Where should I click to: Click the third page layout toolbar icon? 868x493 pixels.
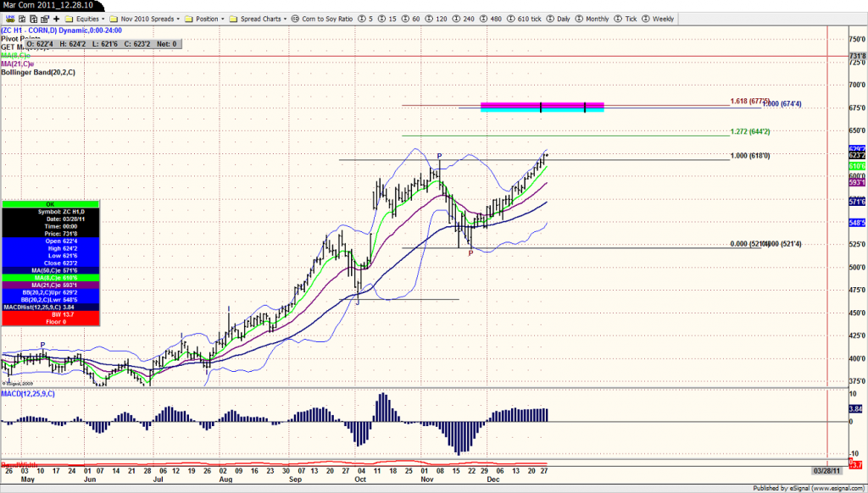33,19
